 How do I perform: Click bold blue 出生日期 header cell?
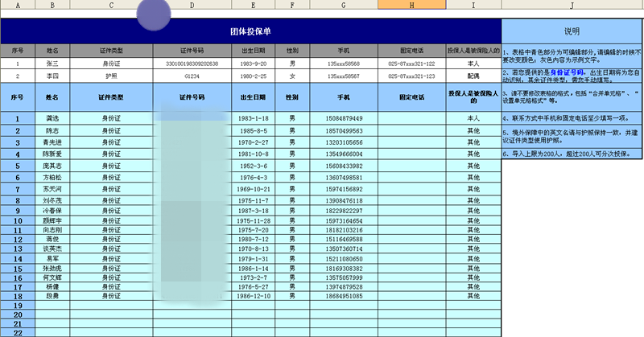(x=253, y=97)
